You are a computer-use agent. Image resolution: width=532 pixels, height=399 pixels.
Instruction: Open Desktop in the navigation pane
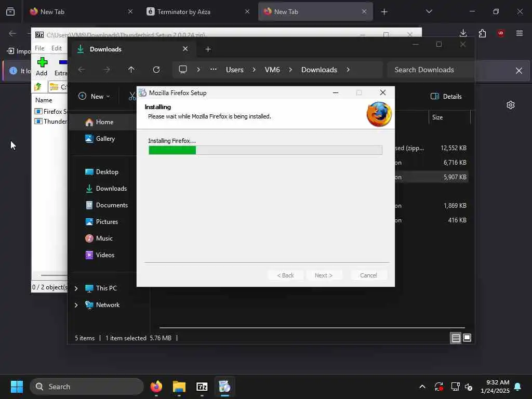[x=101, y=172]
